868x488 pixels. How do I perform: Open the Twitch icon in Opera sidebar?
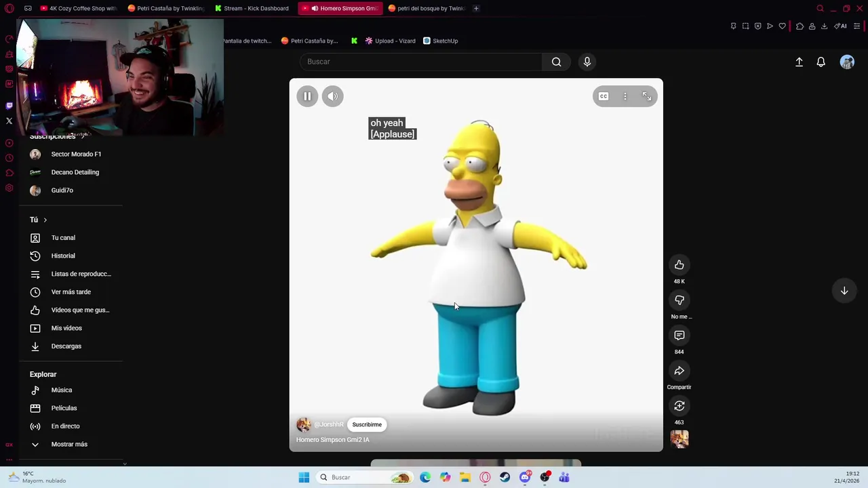click(x=9, y=106)
